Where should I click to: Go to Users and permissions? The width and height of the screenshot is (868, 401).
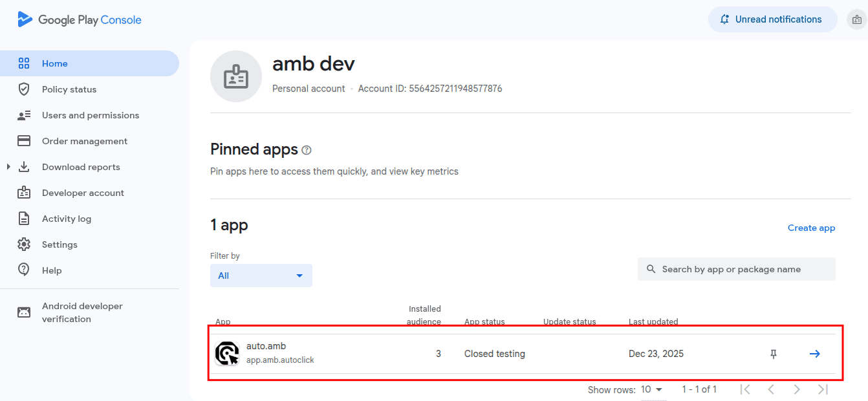[x=91, y=115]
